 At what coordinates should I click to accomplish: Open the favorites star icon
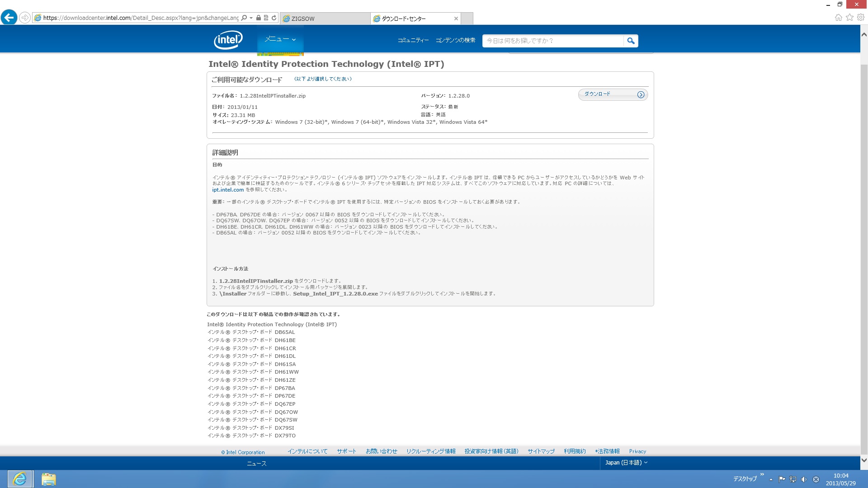pos(849,18)
